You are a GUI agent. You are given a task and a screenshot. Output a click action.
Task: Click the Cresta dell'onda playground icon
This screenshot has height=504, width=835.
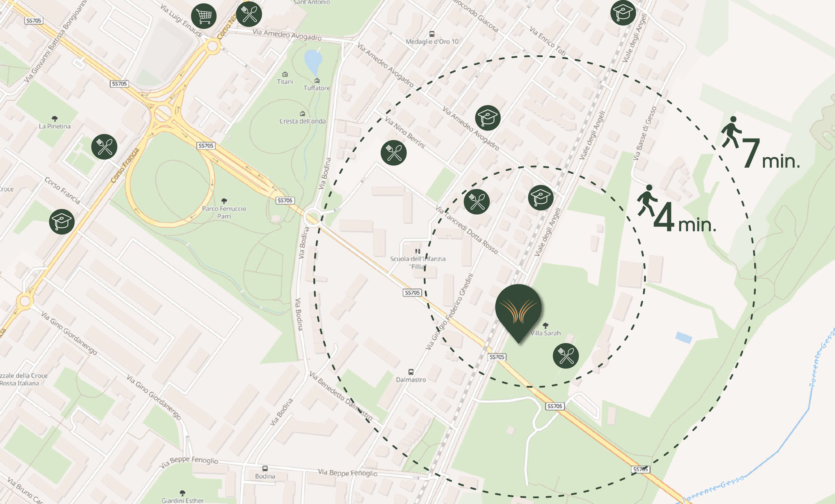[x=302, y=114]
